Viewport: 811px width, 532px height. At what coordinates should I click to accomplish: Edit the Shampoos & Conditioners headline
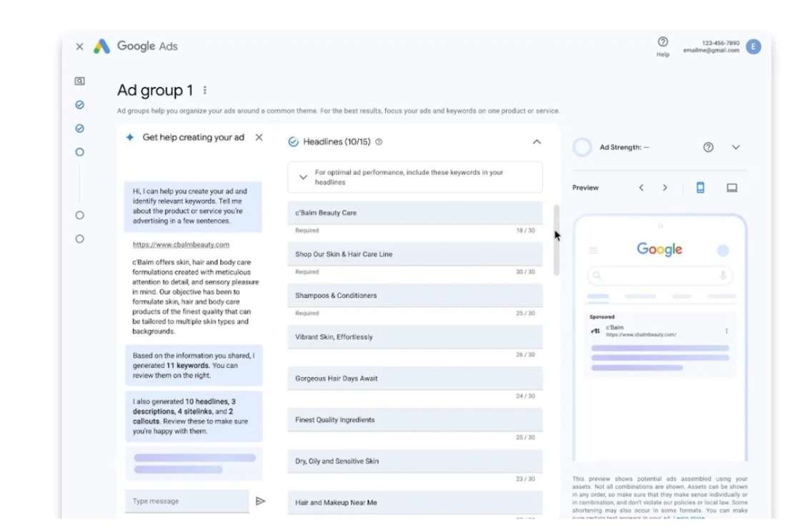pos(415,296)
